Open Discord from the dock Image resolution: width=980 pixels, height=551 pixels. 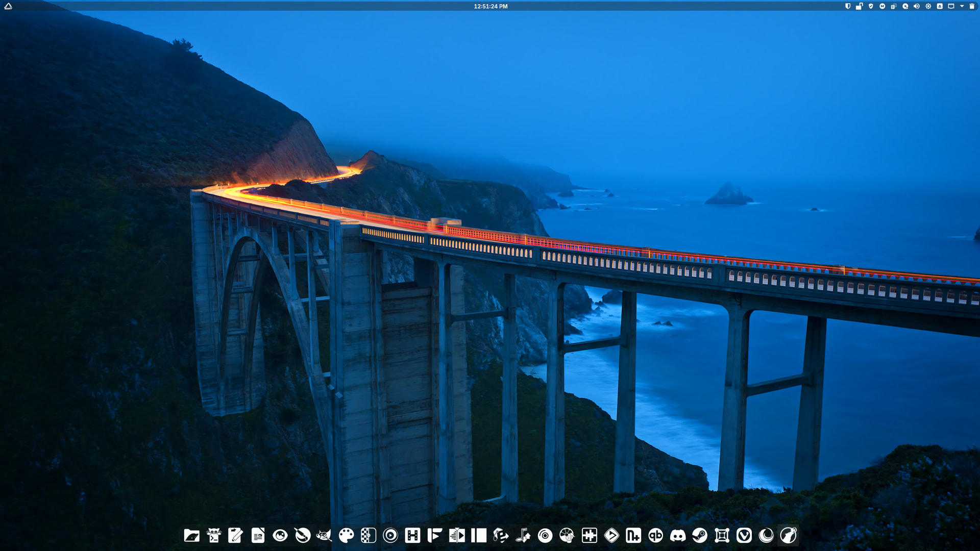click(678, 535)
